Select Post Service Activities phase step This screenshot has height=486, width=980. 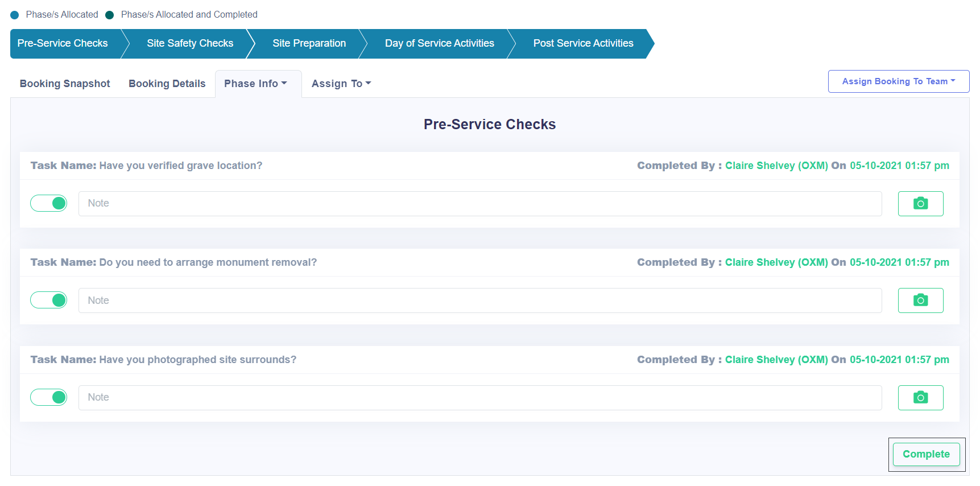coord(583,43)
